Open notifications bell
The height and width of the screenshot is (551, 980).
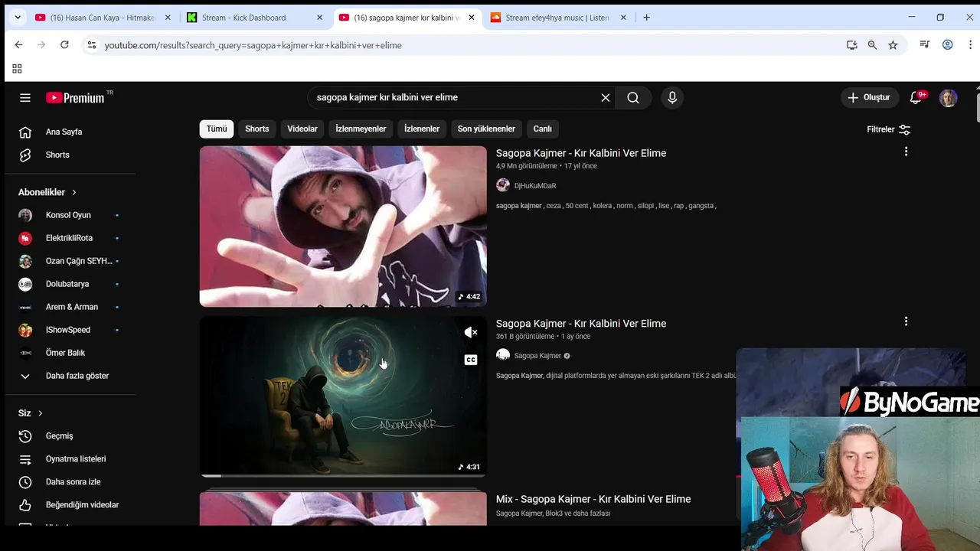[916, 97]
